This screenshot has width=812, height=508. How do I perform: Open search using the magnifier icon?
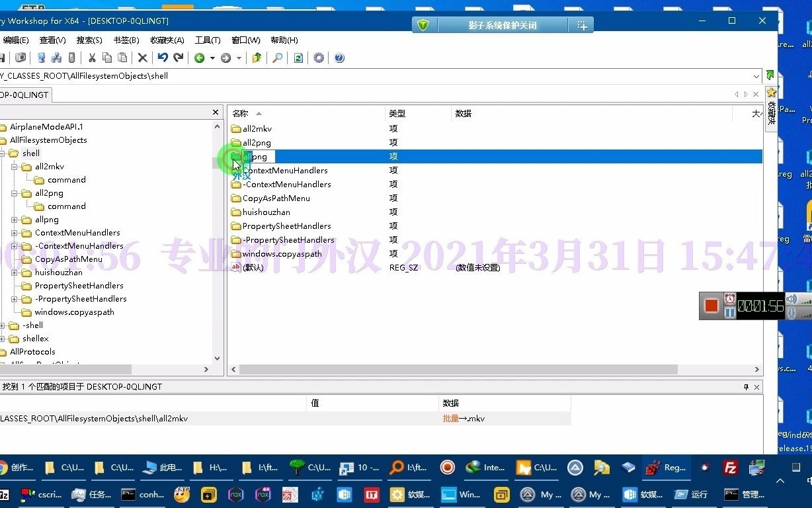[278, 58]
